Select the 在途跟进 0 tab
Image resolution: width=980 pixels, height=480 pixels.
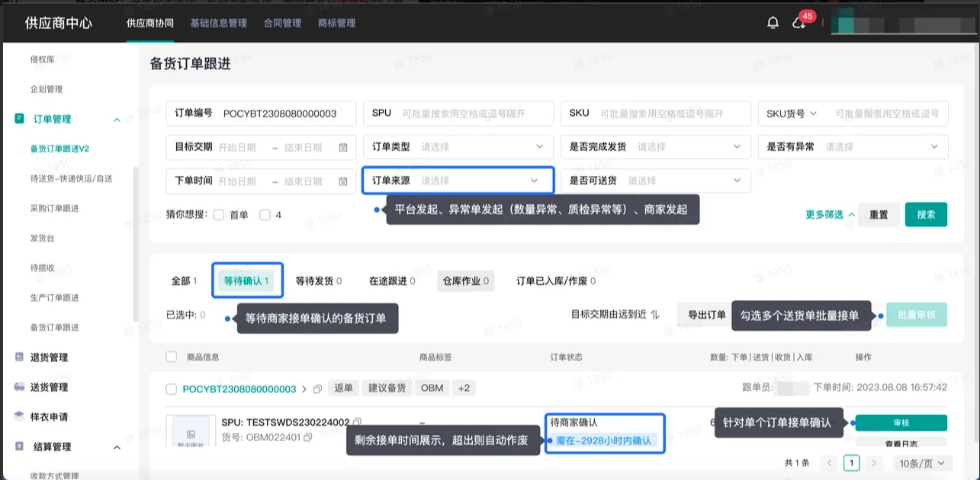click(x=392, y=281)
